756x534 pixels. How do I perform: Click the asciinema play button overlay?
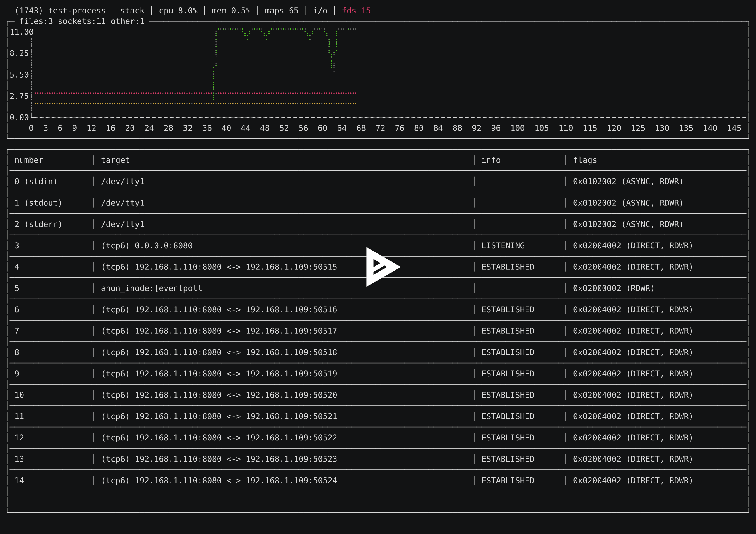(x=383, y=267)
